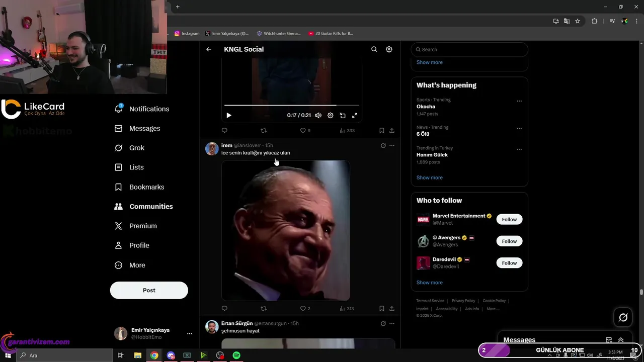Open the Chrome extensions puzzle icon
The width and height of the screenshot is (644, 362).
(x=594, y=21)
